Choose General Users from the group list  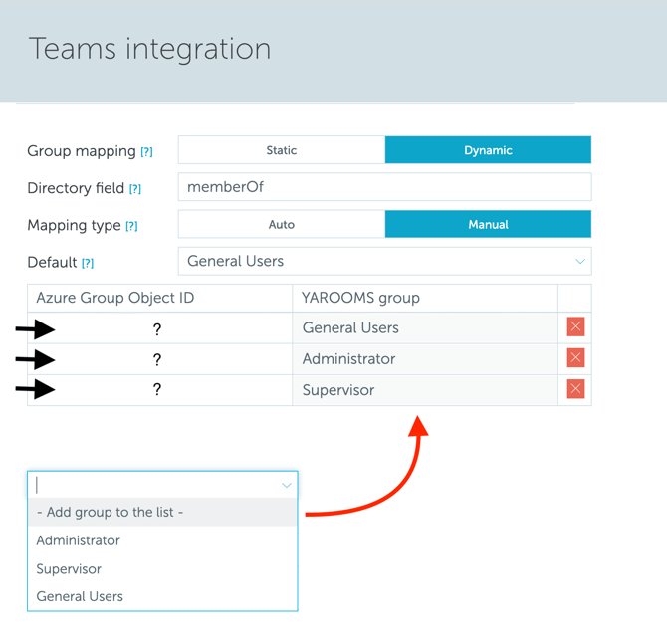click(80, 597)
